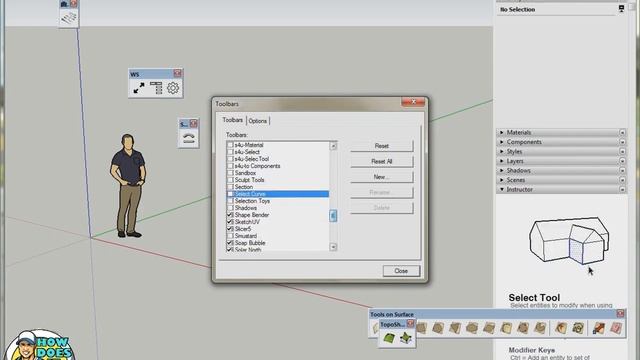The width and height of the screenshot is (640, 360).
Task: Uncheck the SketchUV toolbar
Action: tap(230, 222)
